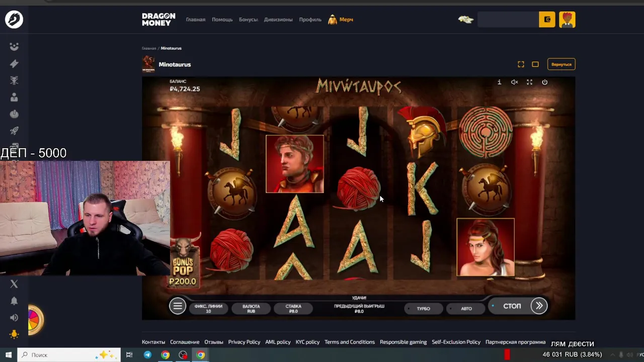644x362 pixels.
Task: Click the in-game power exit icon
Action: click(x=544, y=82)
